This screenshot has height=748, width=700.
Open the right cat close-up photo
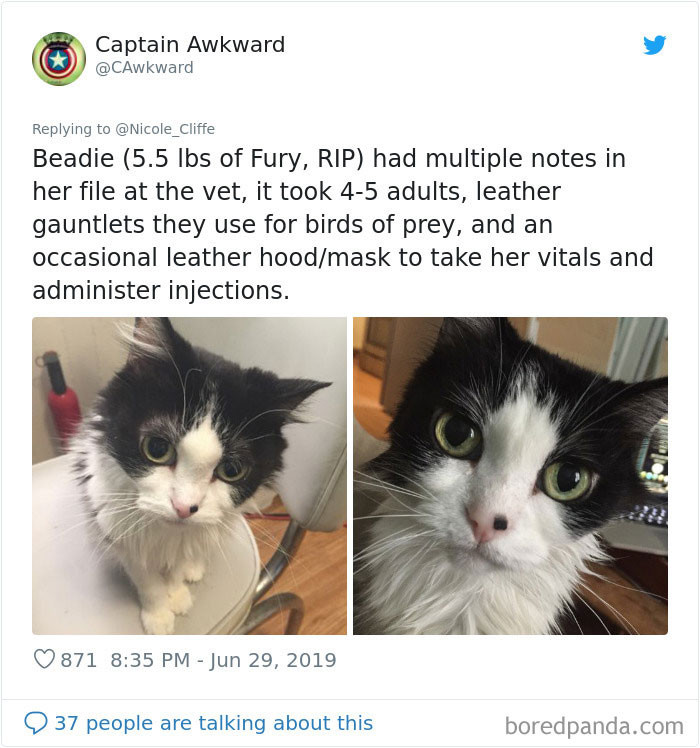[510, 476]
